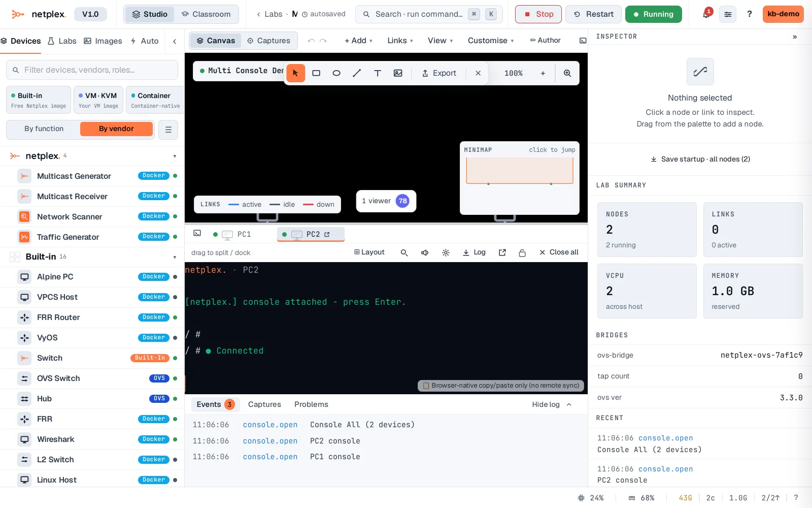Image resolution: width=812 pixels, height=508 pixels.
Task: Open help from the header question mark
Action: (x=750, y=14)
